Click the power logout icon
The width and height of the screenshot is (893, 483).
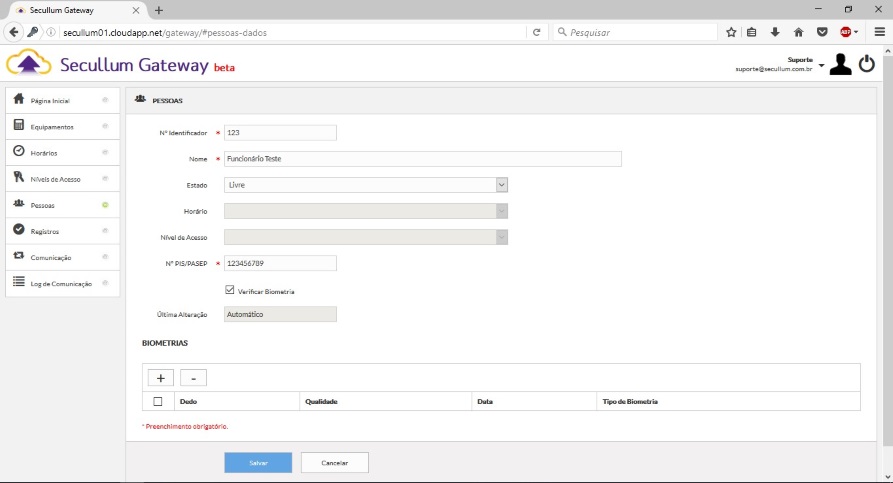coord(866,65)
